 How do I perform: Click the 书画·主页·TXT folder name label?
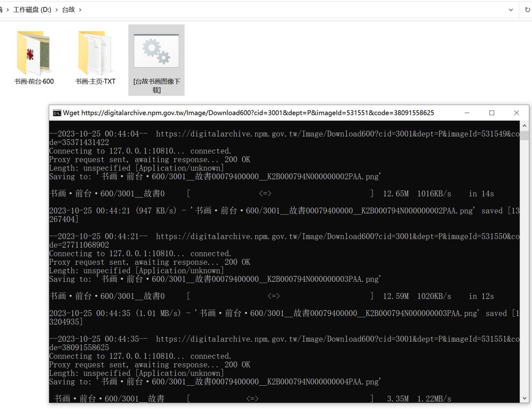pos(95,82)
